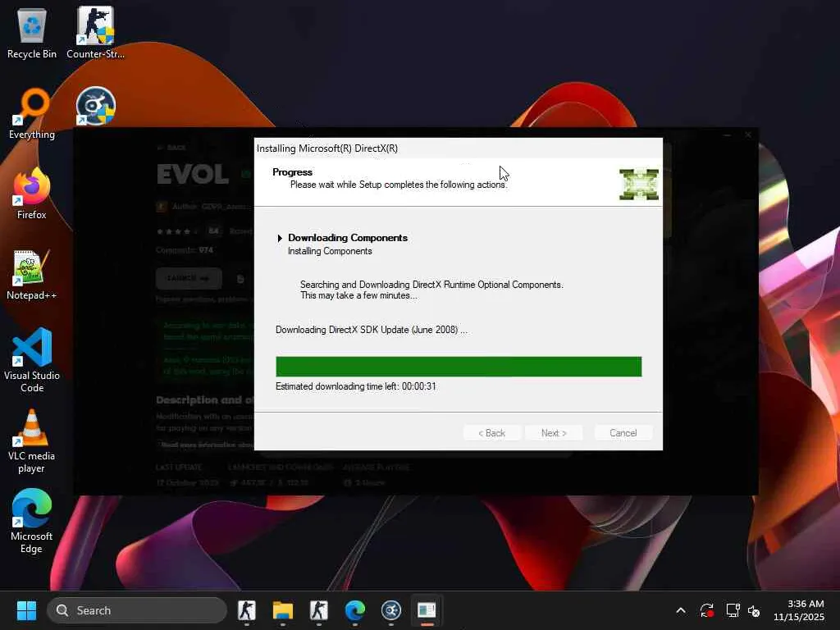840x630 pixels.
Task: Click the dimmed Launch button in EVOL window
Action: tap(189, 279)
